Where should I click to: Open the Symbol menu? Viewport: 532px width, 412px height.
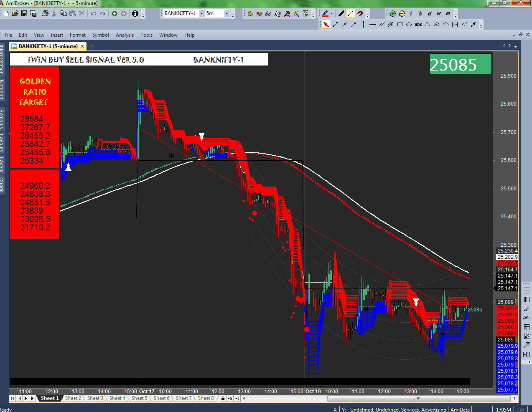point(101,35)
